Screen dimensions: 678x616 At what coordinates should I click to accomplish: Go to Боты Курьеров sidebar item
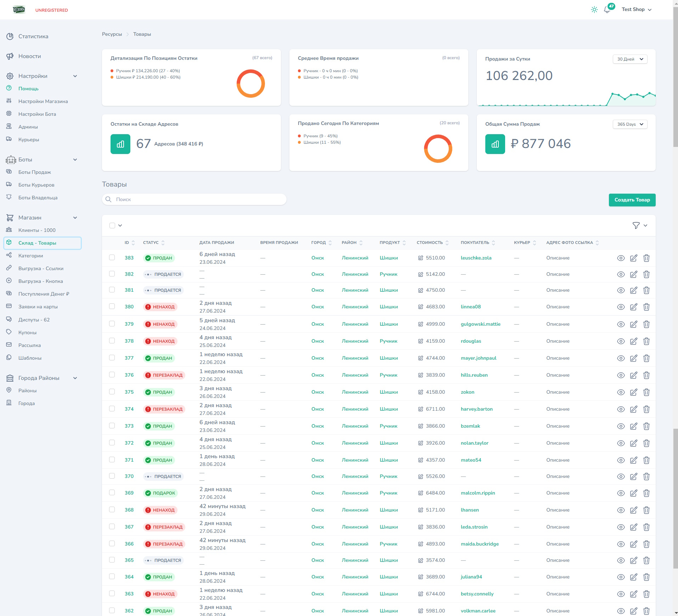(x=36, y=185)
